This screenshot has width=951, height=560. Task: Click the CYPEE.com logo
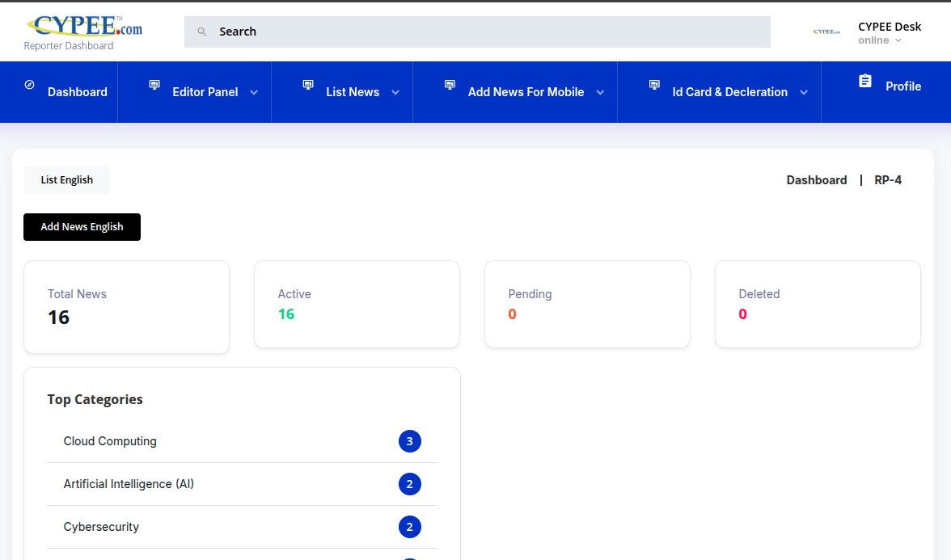(84, 26)
